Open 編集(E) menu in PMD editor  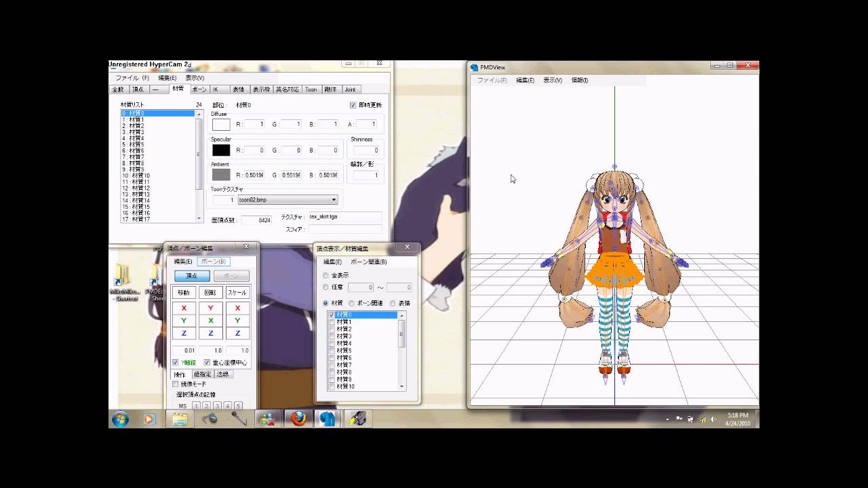pos(167,78)
